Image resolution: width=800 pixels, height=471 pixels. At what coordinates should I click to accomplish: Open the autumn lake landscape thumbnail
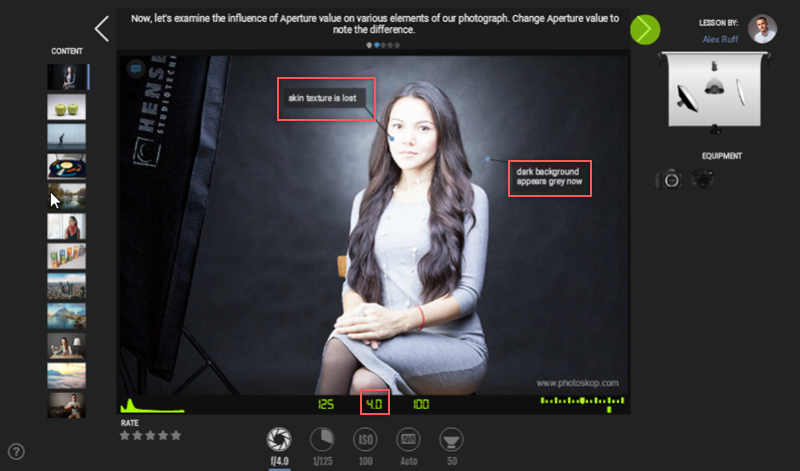67,196
